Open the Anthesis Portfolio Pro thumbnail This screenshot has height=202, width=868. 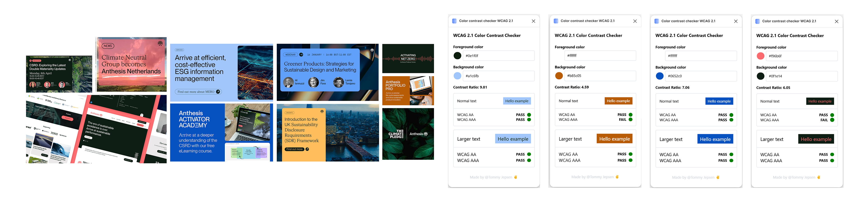point(408,91)
